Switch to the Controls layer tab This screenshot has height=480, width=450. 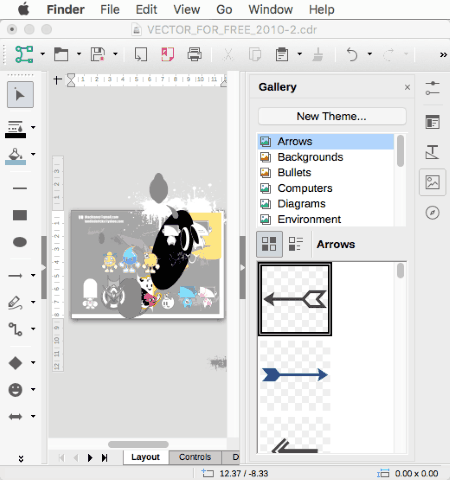[195, 457]
